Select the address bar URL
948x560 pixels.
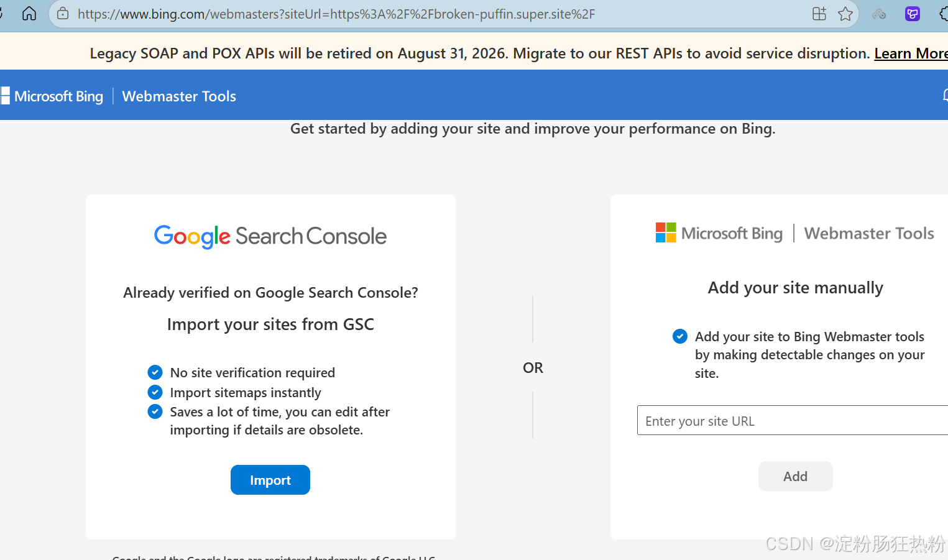(336, 14)
